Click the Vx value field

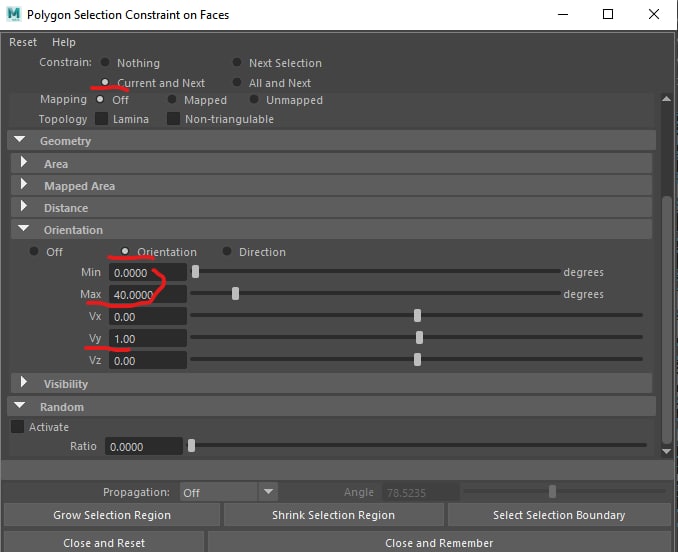pyautogui.click(x=147, y=317)
